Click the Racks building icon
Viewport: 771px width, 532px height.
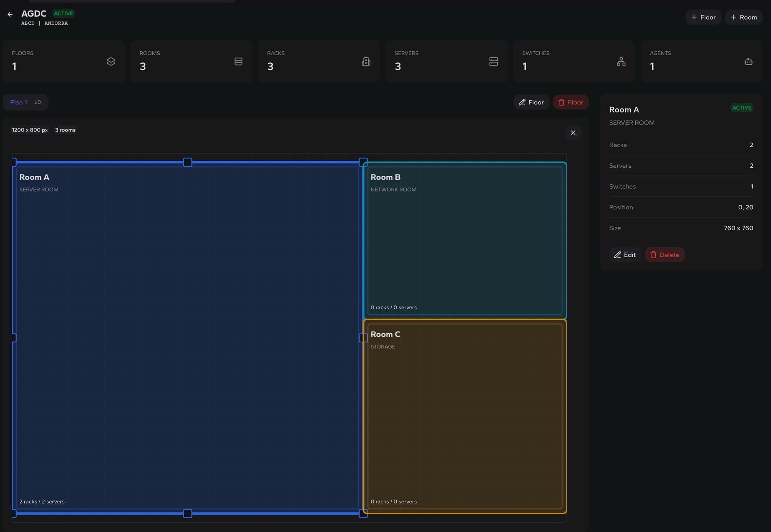click(x=366, y=62)
